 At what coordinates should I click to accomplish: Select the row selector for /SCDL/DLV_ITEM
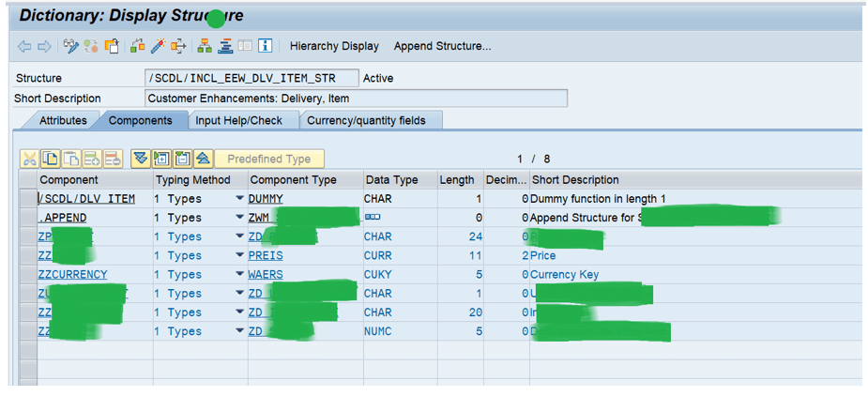coord(27,199)
